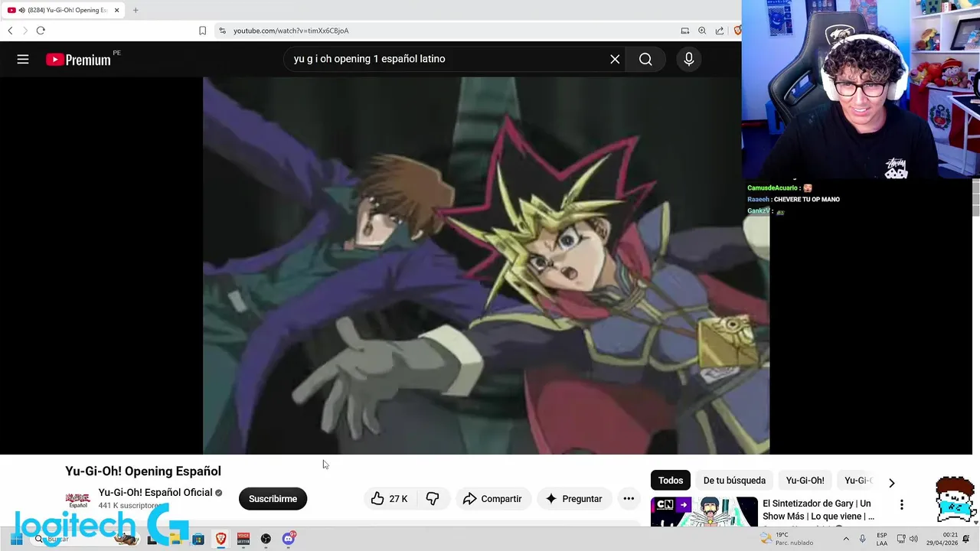Open a new browser tab
This screenshot has width=980, height=551.
click(136, 10)
